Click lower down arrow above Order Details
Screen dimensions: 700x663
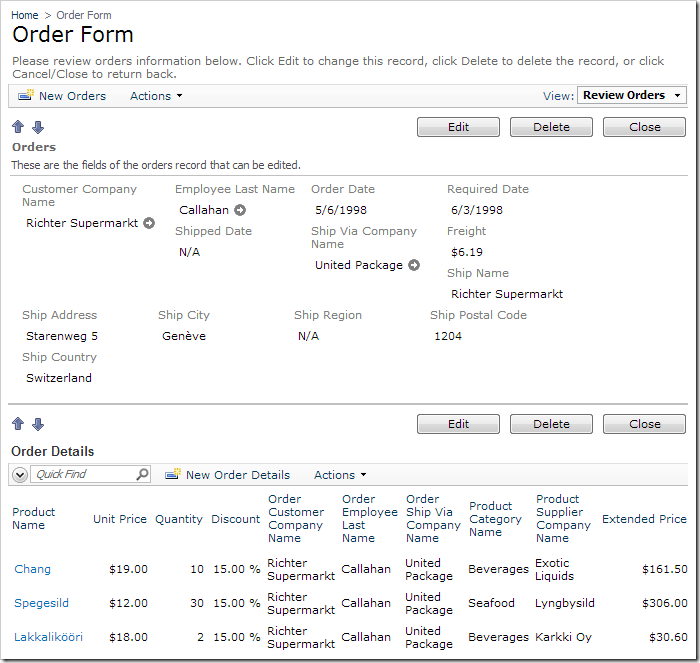38,424
